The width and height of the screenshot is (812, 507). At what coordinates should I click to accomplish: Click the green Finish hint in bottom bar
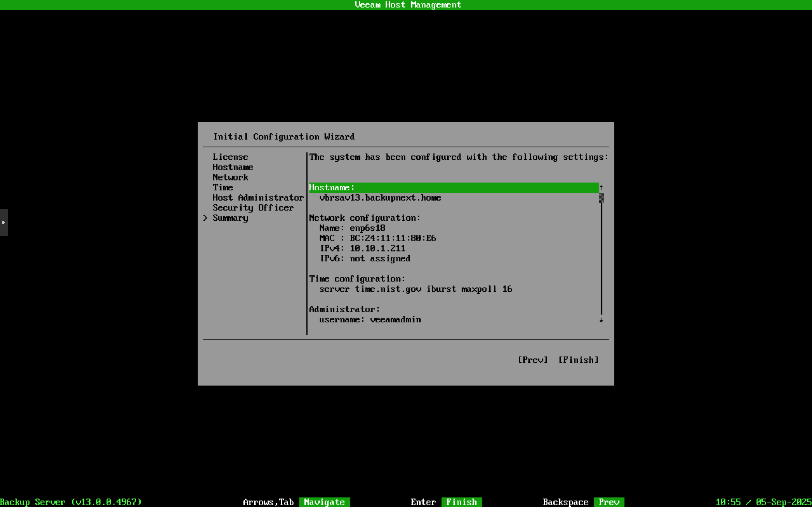click(x=461, y=502)
